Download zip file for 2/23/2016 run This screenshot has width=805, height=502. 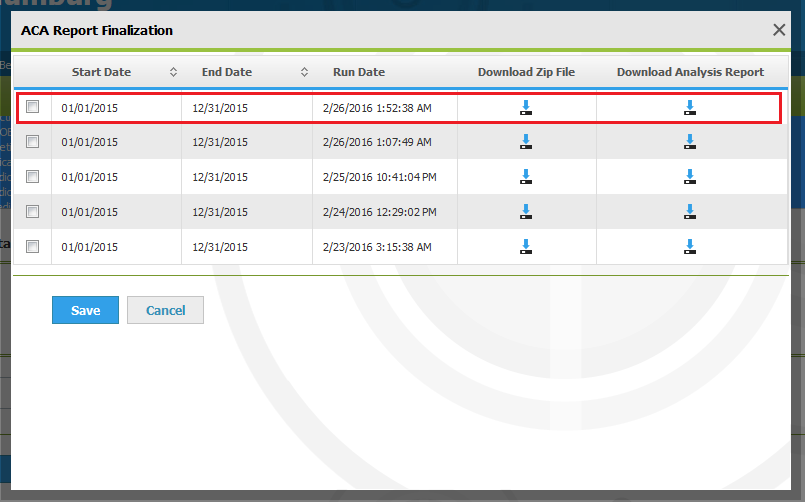526,246
